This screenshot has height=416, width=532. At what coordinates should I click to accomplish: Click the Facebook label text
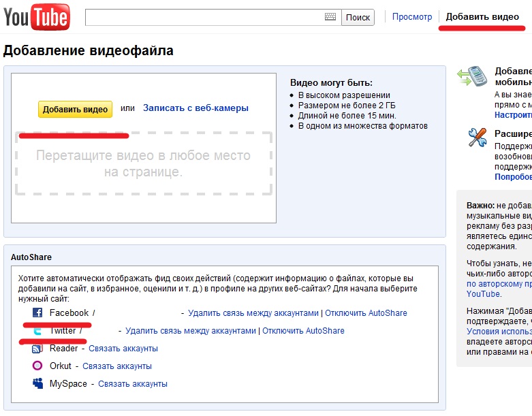point(69,313)
